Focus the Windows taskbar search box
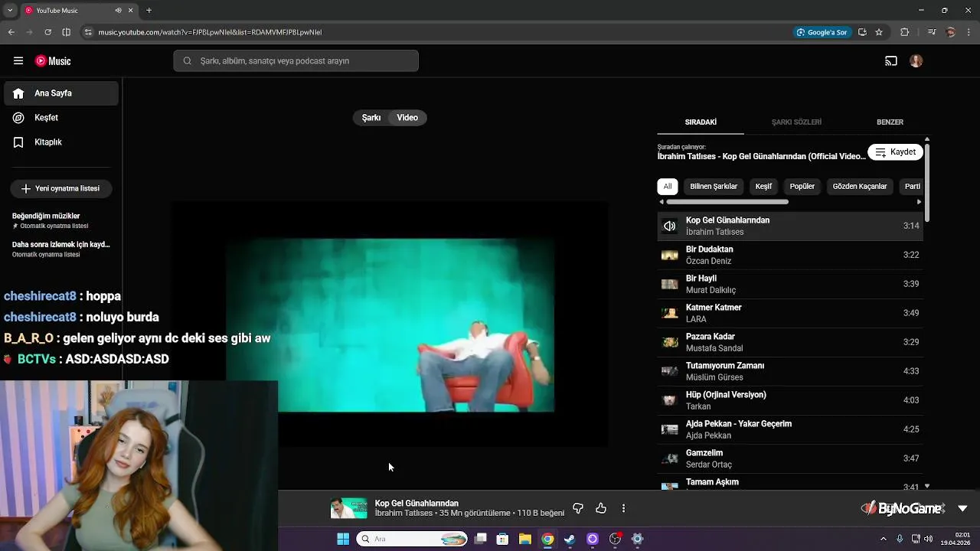This screenshot has height=551, width=980. 413,539
